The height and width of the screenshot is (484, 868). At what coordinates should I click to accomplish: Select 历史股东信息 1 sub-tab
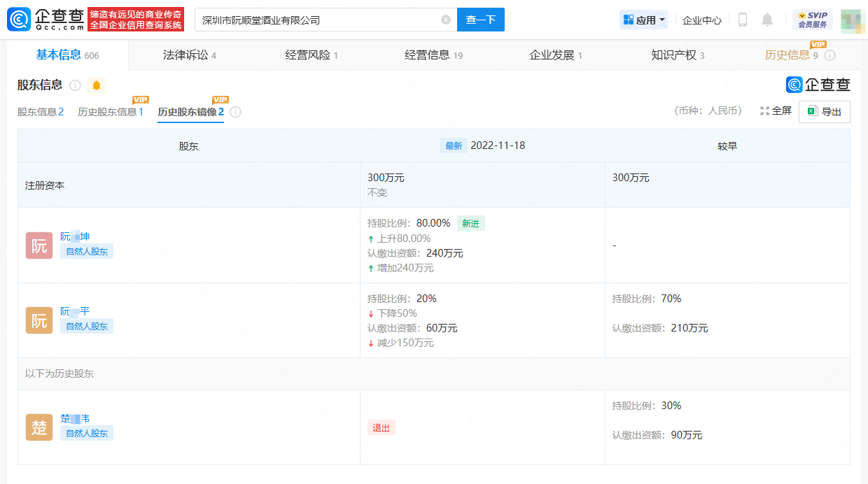coord(111,112)
